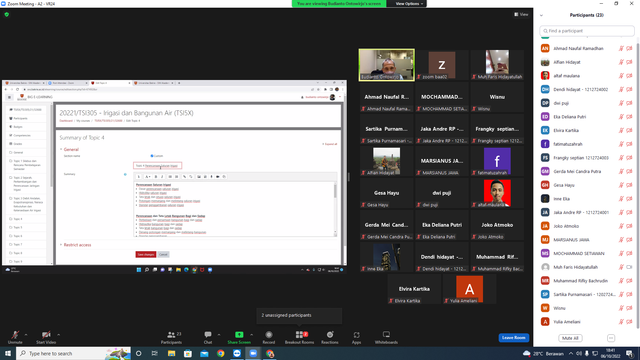Select altaf maulana in participants list

pos(587,76)
